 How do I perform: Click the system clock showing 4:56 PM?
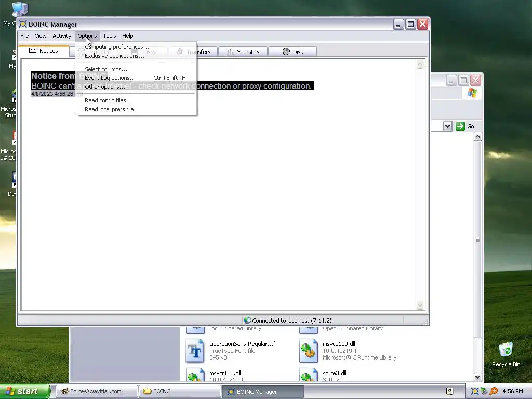(513, 391)
